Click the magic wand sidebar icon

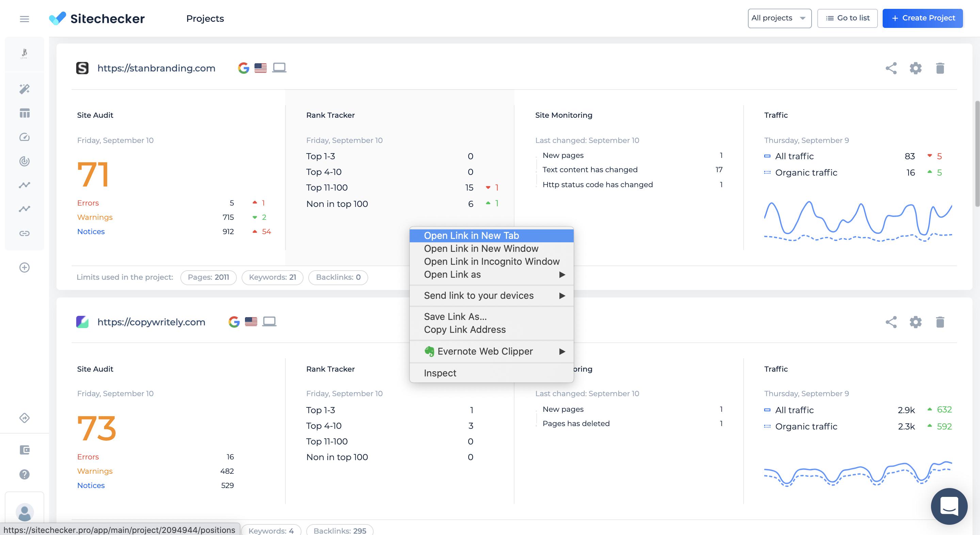coord(24,89)
